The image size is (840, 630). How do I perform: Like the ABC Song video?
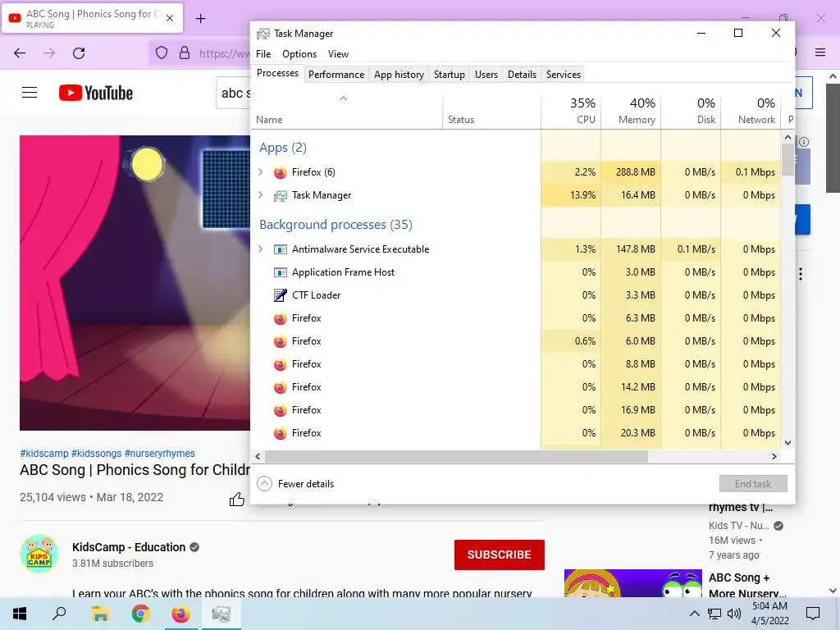[x=237, y=500]
